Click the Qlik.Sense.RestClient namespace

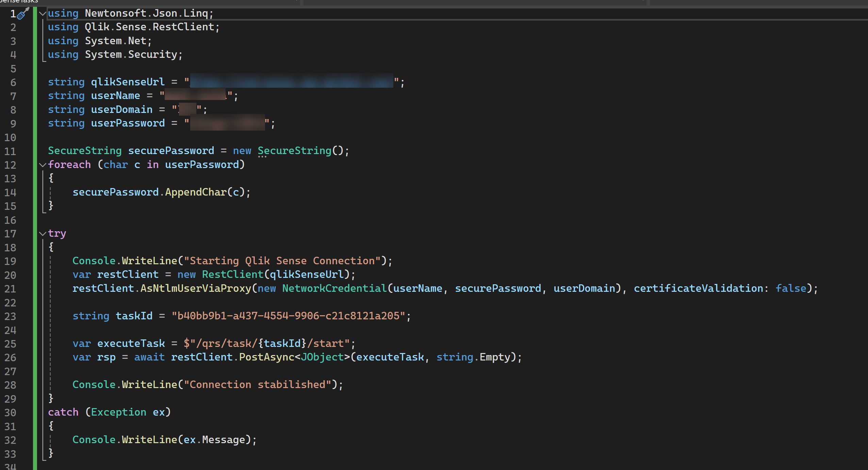click(149, 27)
